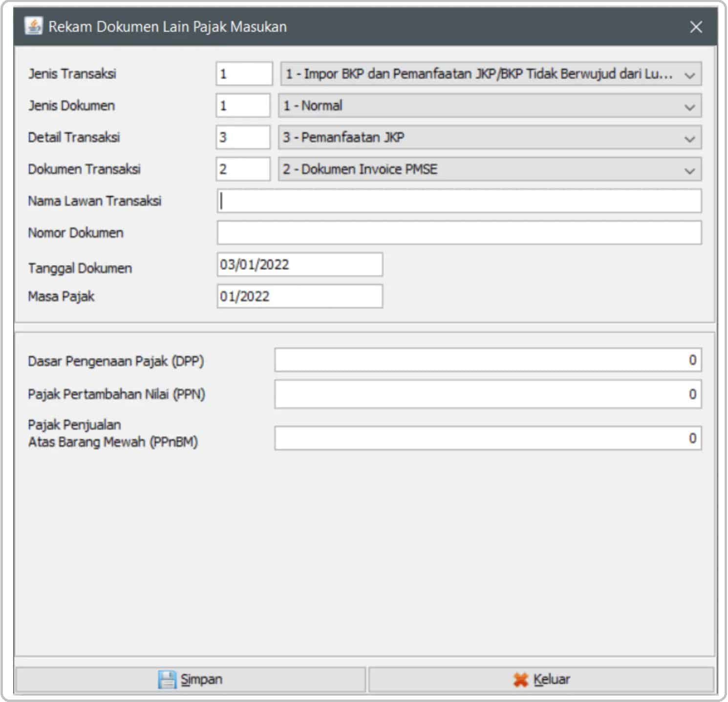
Task: Click the Keluar exit button
Action: pyautogui.click(x=541, y=680)
